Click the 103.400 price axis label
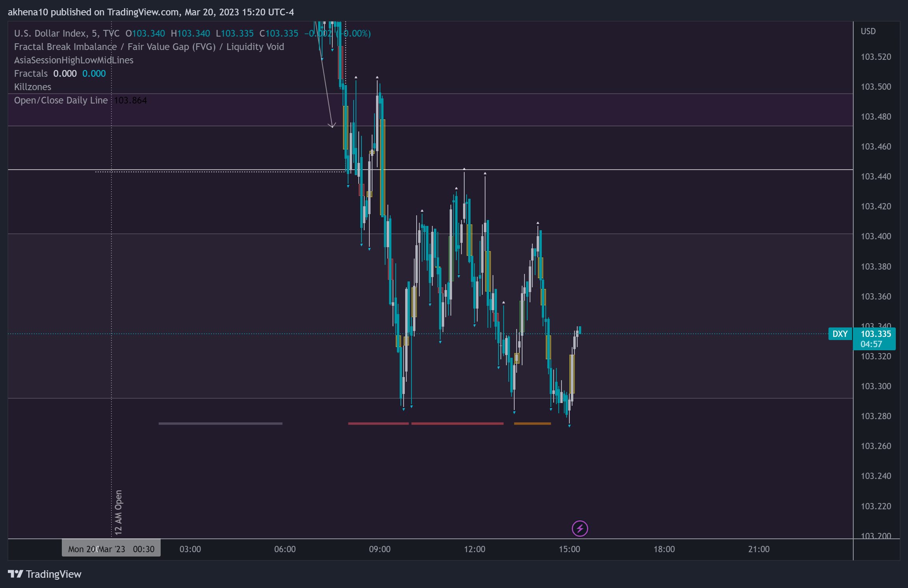 pyautogui.click(x=876, y=236)
